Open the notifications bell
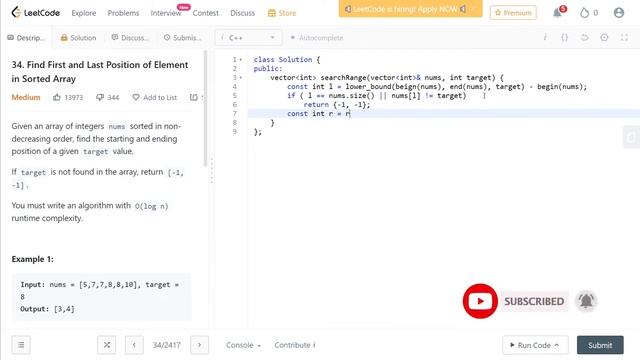 pos(558,13)
